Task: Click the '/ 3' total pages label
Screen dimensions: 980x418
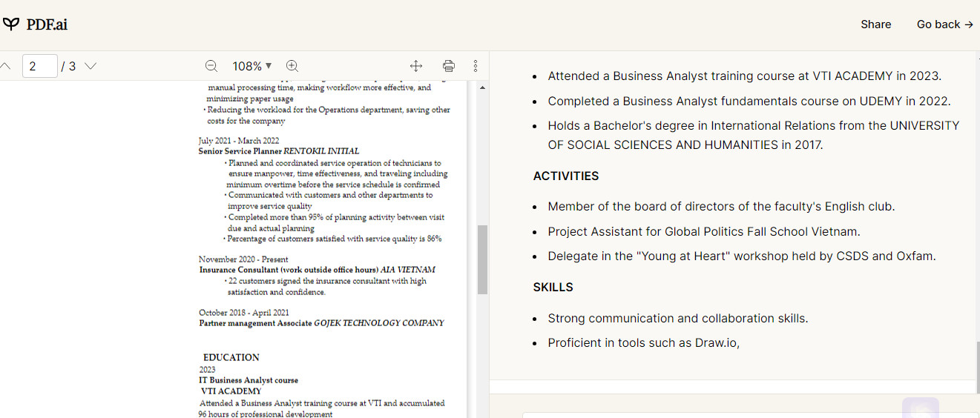Action: [68, 66]
